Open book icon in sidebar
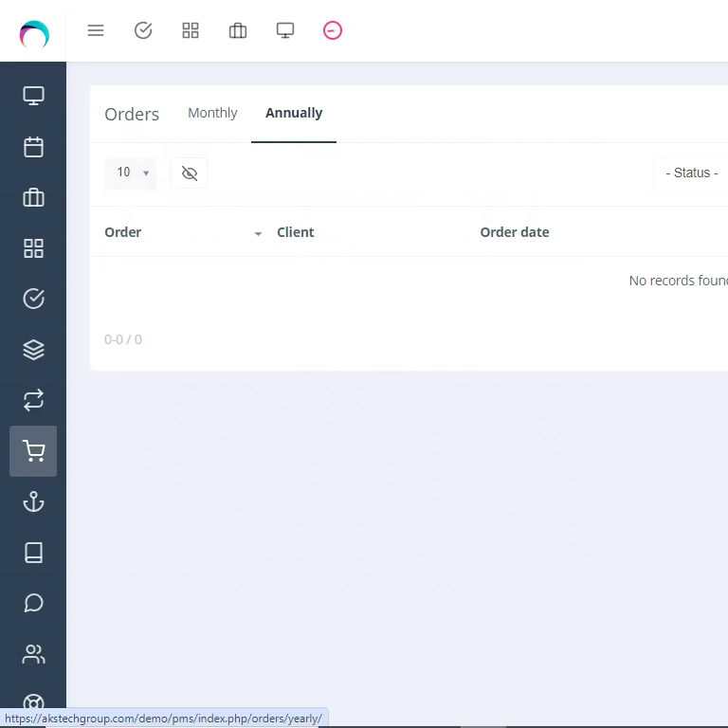This screenshot has height=728, width=728. (x=33, y=553)
